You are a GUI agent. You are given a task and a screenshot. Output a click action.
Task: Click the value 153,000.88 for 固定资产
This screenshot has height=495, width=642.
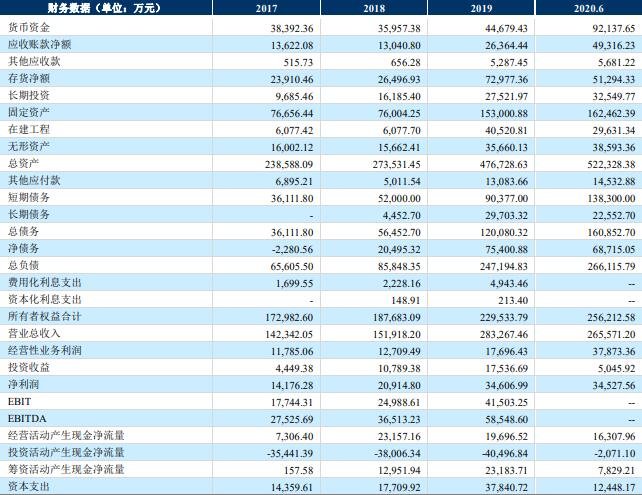click(504, 113)
